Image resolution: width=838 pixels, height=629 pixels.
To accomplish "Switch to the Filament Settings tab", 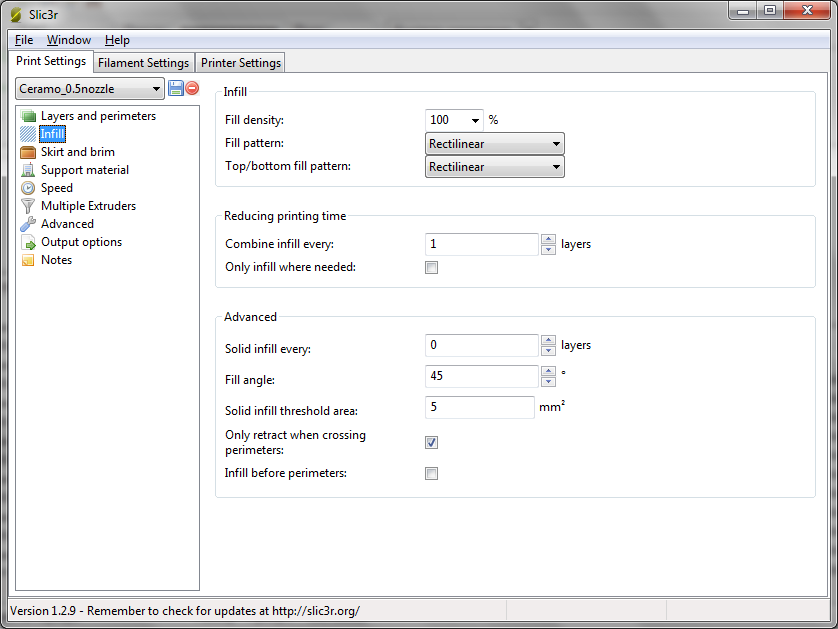I will [x=144, y=63].
